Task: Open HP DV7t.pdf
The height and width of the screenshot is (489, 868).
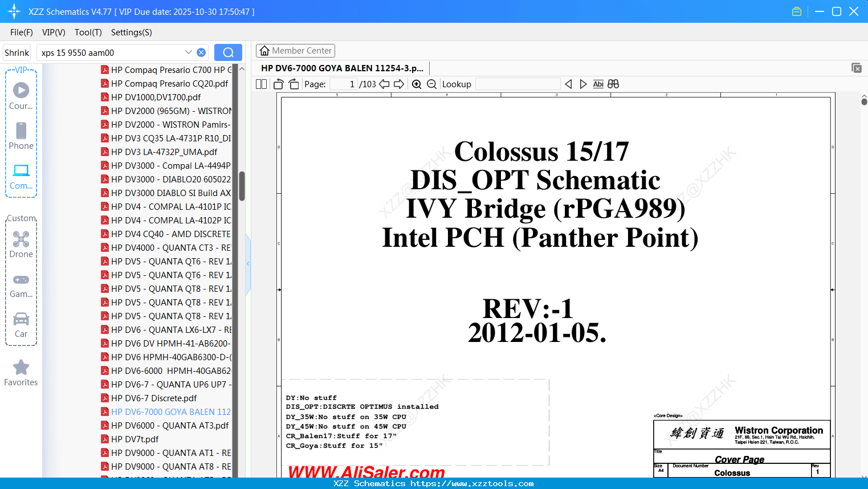Action: 130,439
